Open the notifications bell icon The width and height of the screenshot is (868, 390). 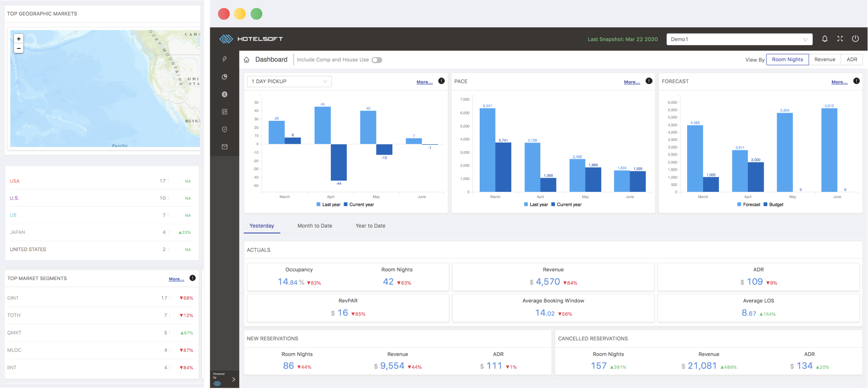pos(825,39)
